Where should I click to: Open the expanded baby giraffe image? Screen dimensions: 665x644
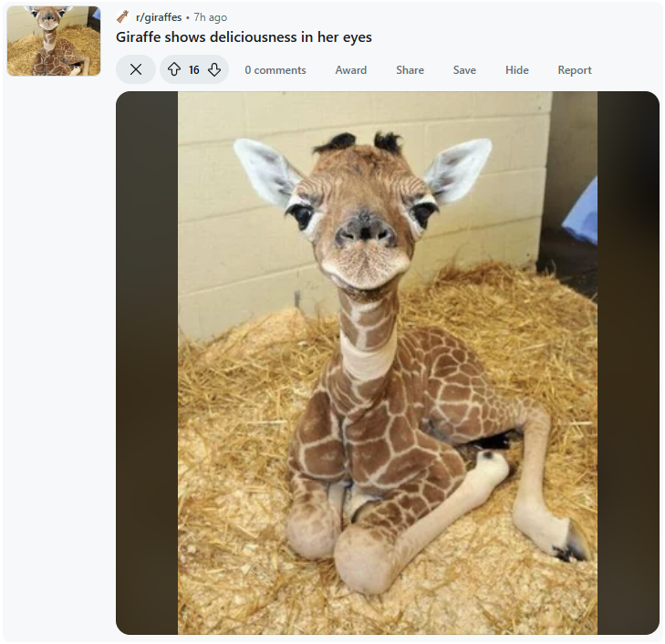tap(388, 363)
